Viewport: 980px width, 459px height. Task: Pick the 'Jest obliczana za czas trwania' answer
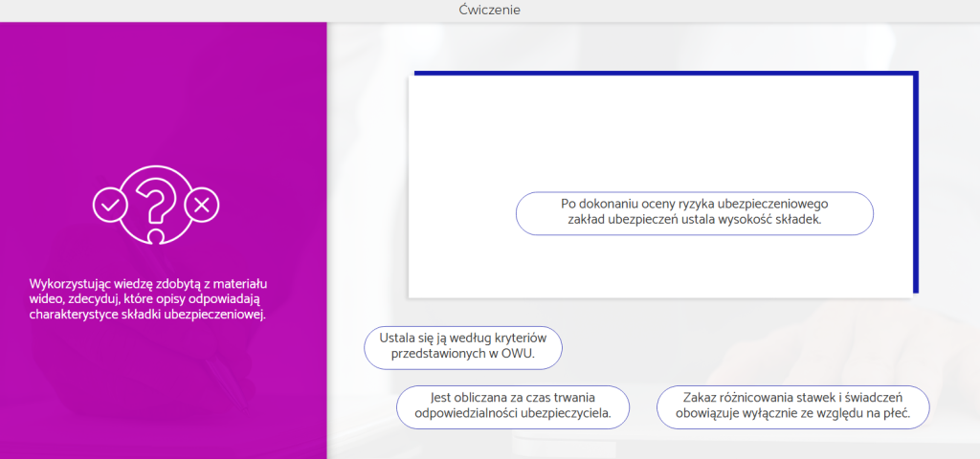pyautogui.click(x=513, y=406)
